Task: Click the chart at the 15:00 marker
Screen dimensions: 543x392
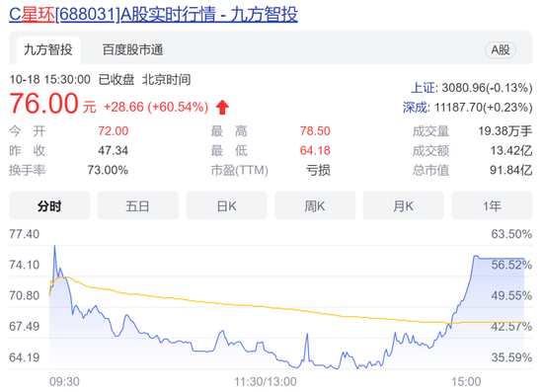Action: point(466,381)
